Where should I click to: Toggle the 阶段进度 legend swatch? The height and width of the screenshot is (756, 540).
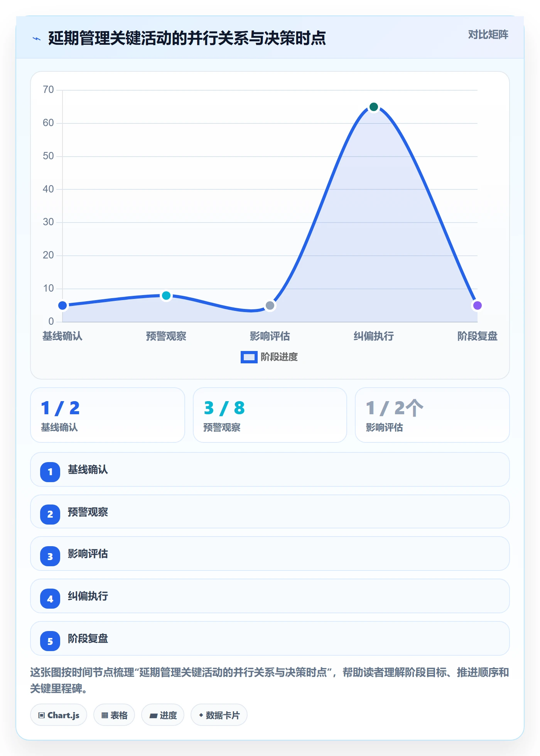[x=249, y=357]
